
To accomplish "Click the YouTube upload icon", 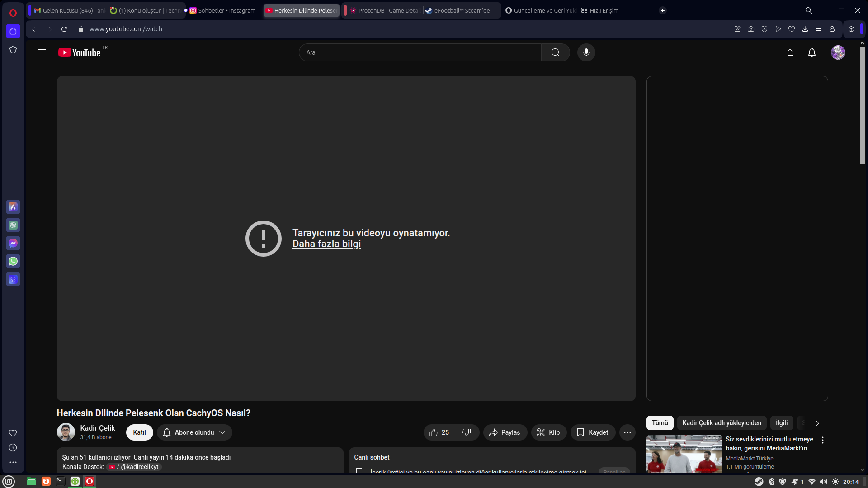I will tap(790, 52).
